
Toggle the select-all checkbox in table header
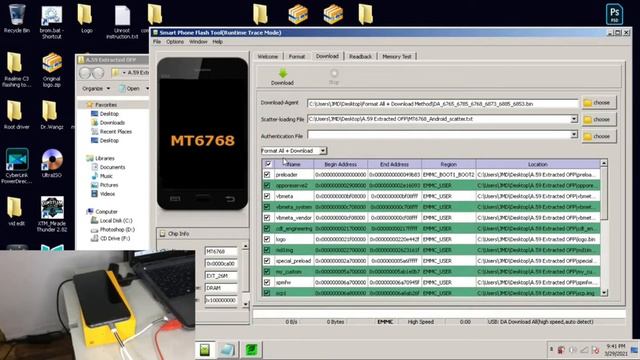coord(268,164)
